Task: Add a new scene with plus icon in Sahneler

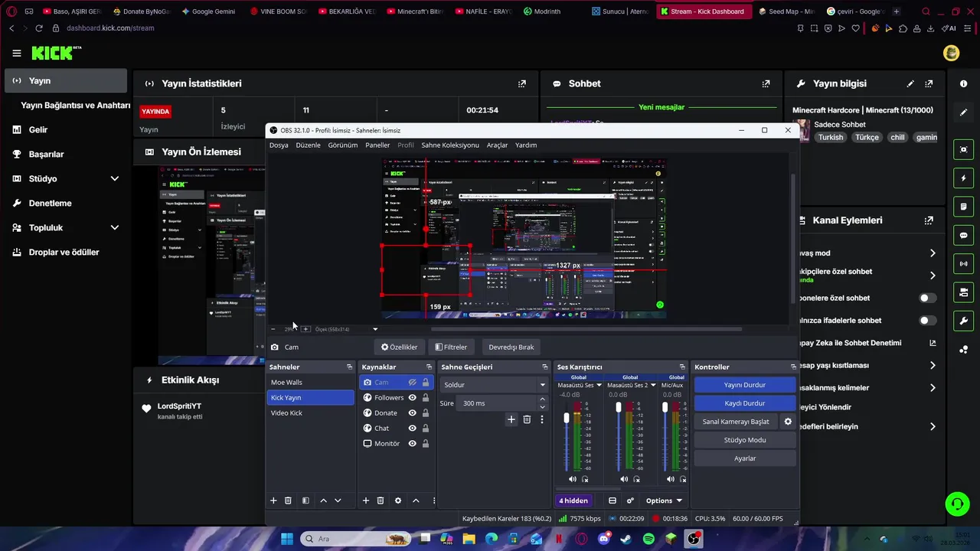Action: [x=273, y=500]
